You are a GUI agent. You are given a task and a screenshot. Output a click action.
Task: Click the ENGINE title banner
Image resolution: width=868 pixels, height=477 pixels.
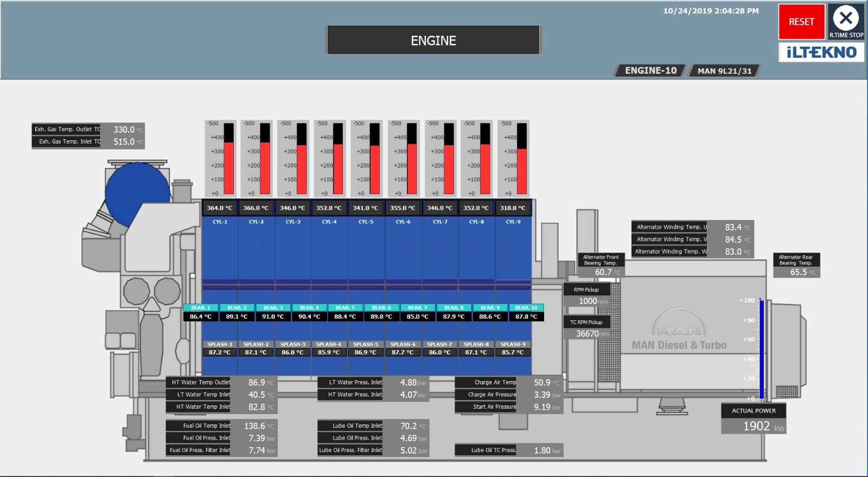tap(433, 41)
